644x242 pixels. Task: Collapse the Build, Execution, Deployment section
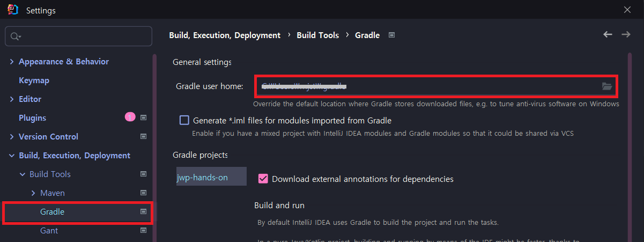pos(12,156)
